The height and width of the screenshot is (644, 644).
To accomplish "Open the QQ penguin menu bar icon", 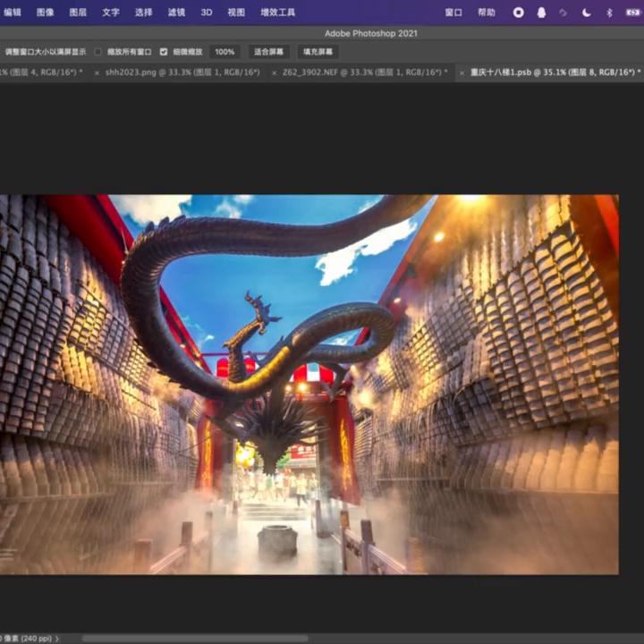I will (541, 13).
